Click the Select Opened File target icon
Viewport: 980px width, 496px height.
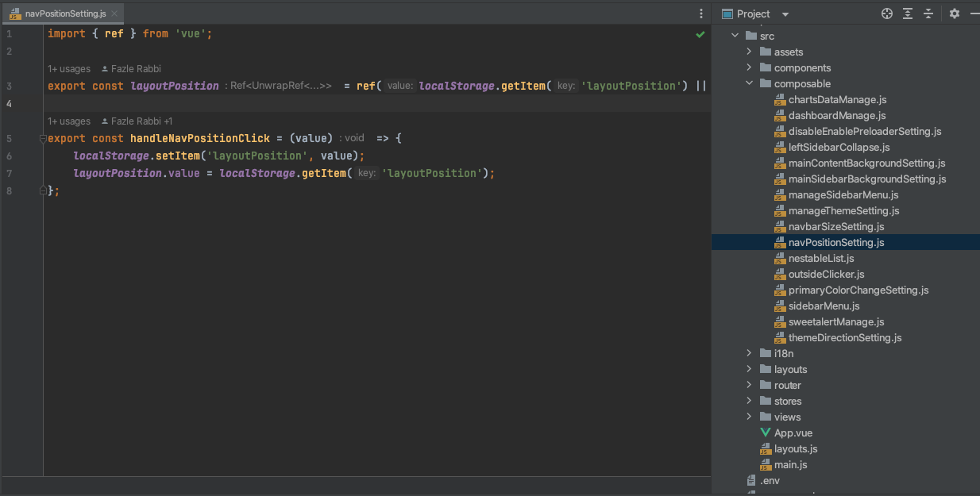click(x=887, y=13)
